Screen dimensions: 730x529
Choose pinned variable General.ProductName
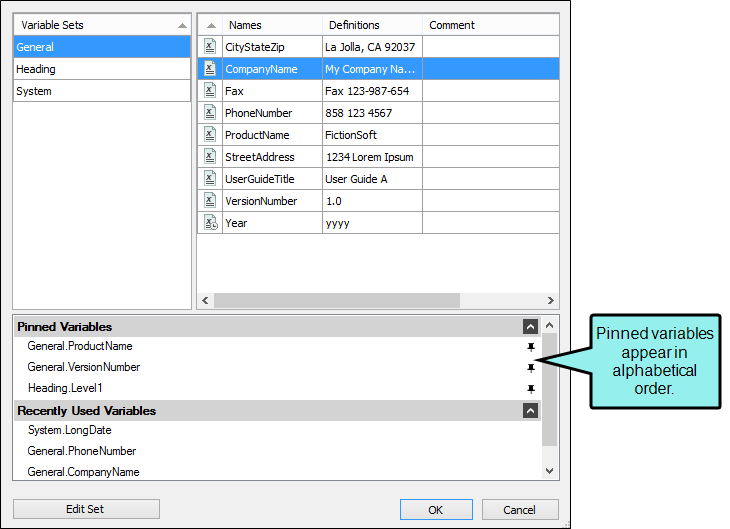[80, 346]
